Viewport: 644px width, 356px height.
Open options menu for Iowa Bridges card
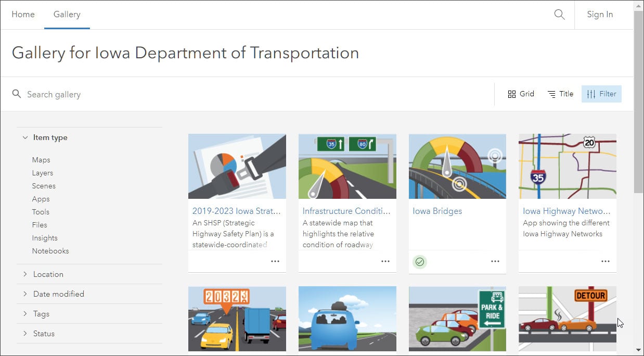[x=495, y=261]
